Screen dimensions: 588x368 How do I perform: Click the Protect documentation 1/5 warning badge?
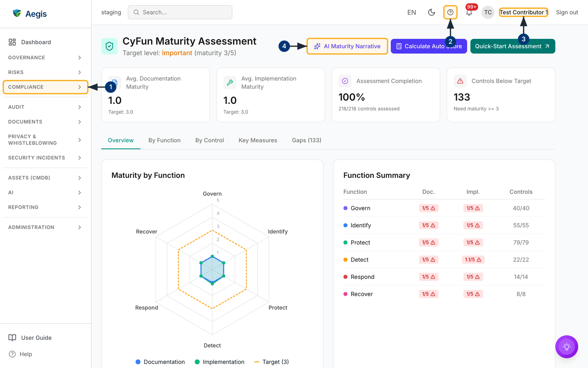click(x=429, y=242)
